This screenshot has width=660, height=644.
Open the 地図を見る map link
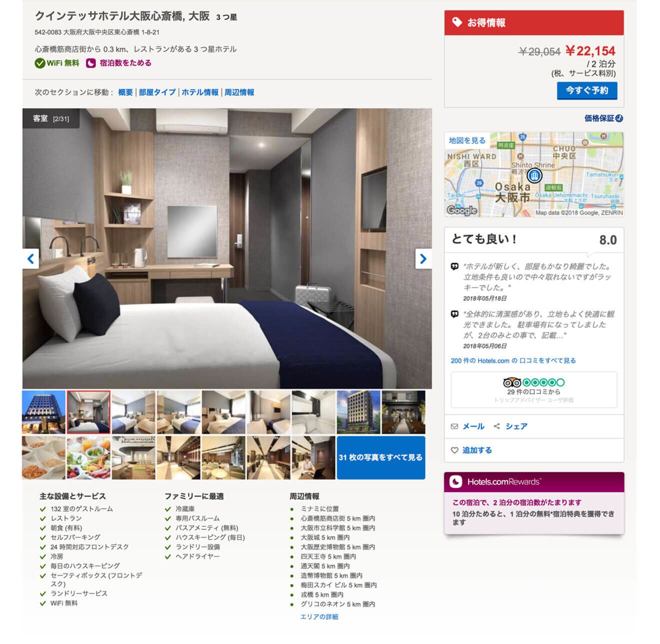pos(467,140)
